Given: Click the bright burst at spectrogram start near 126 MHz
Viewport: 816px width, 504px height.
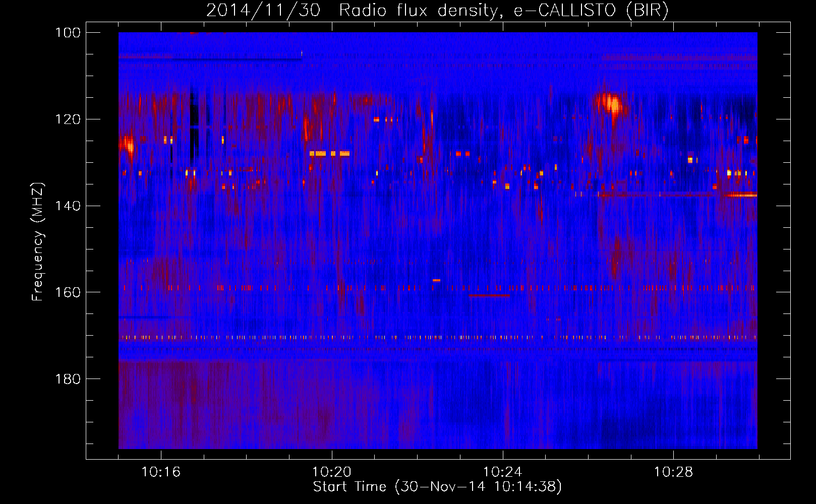Looking at the screenshot, I should pyautogui.click(x=128, y=146).
